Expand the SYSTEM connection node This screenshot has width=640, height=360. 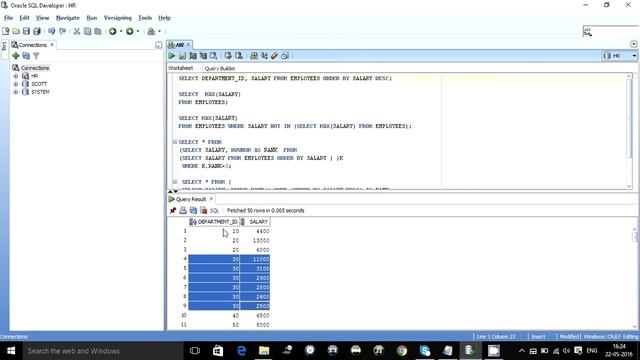tap(16, 92)
